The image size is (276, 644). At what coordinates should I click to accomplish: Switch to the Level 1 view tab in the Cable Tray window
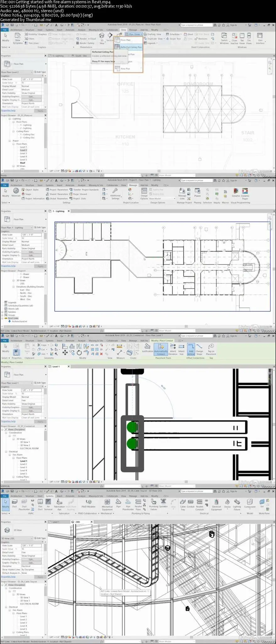click(x=56, y=522)
